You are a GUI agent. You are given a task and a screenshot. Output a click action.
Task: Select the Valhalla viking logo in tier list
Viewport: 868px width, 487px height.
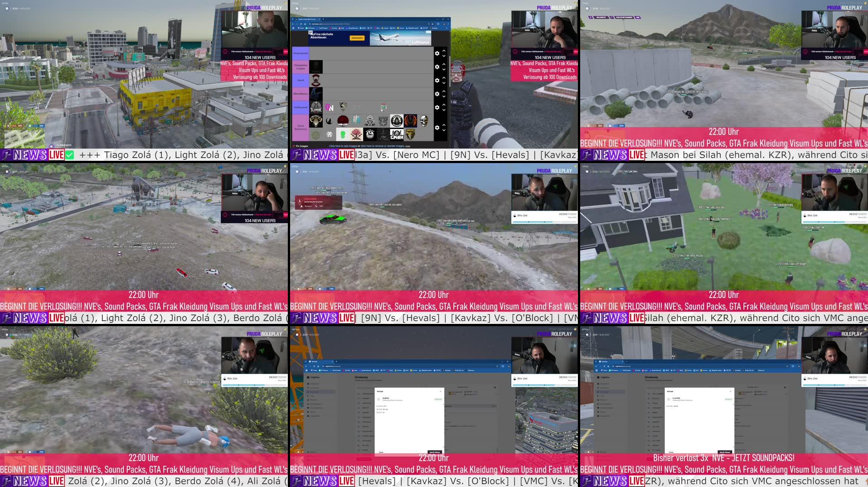coord(316,121)
